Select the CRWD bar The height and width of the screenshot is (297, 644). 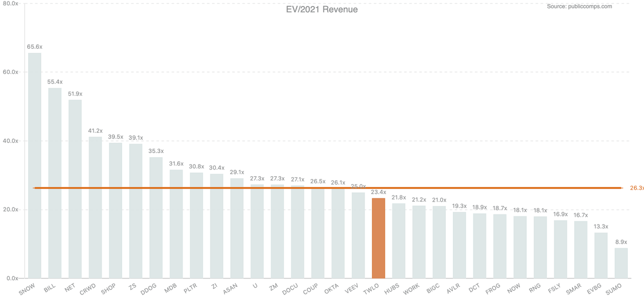[95, 207]
